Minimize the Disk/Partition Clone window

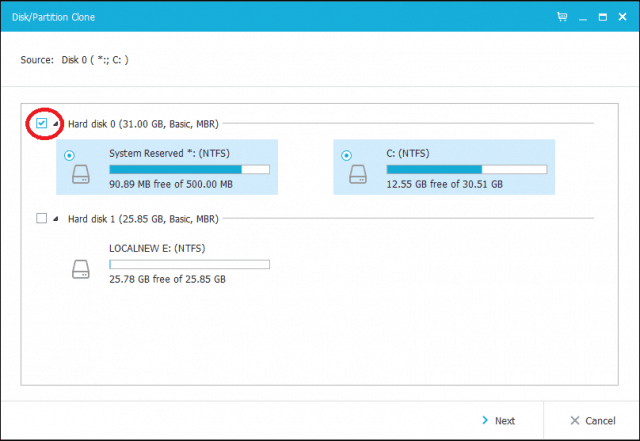tap(582, 17)
